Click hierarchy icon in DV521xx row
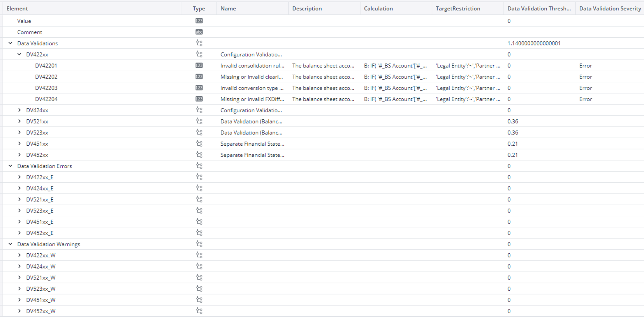The width and height of the screenshot is (644, 319). [x=199, y=121]
